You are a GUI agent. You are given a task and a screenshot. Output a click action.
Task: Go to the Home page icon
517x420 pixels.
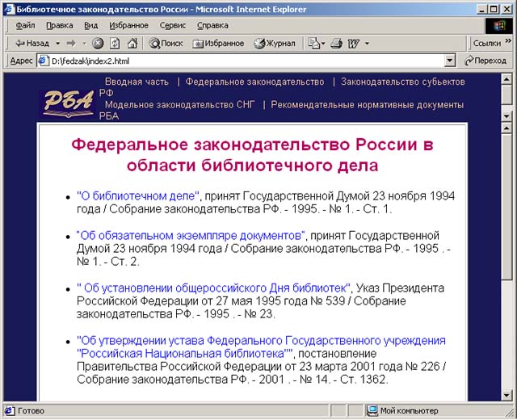(132, 43)
